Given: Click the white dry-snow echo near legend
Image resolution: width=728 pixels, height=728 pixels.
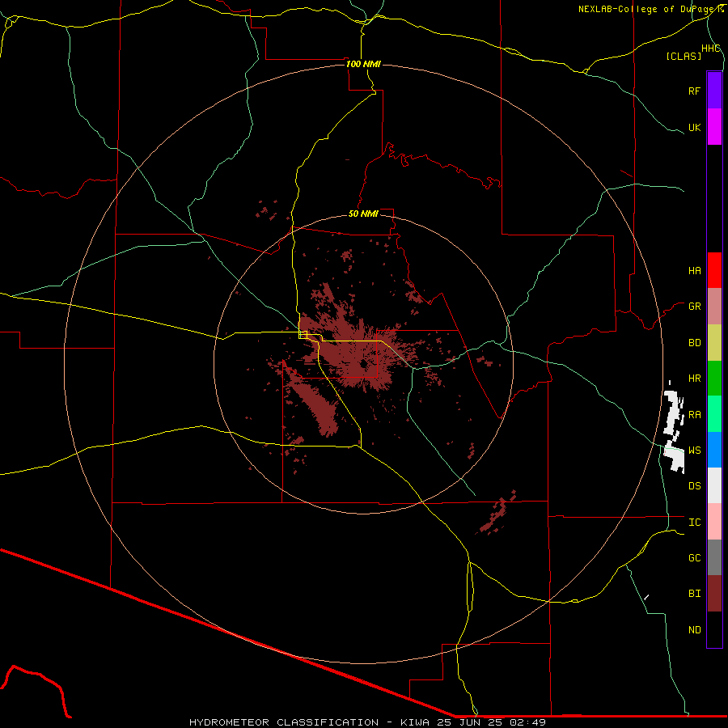Looking at the screenshot, I should 674,427.
